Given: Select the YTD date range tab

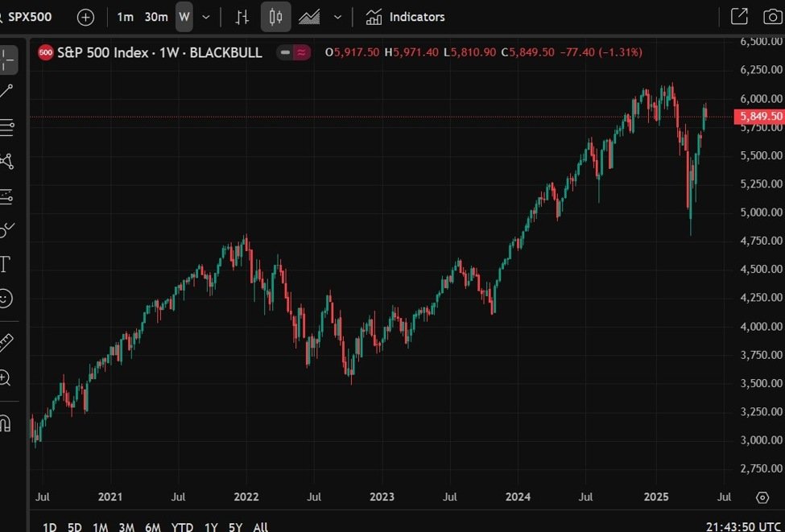Looking at the screenshot, I should coord(182,527).
